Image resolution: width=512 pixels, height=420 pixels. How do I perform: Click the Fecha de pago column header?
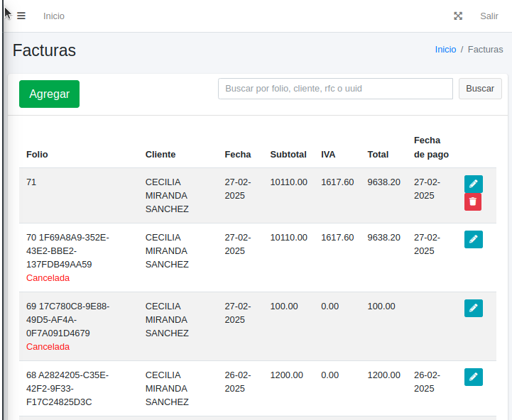click(431, 148)
